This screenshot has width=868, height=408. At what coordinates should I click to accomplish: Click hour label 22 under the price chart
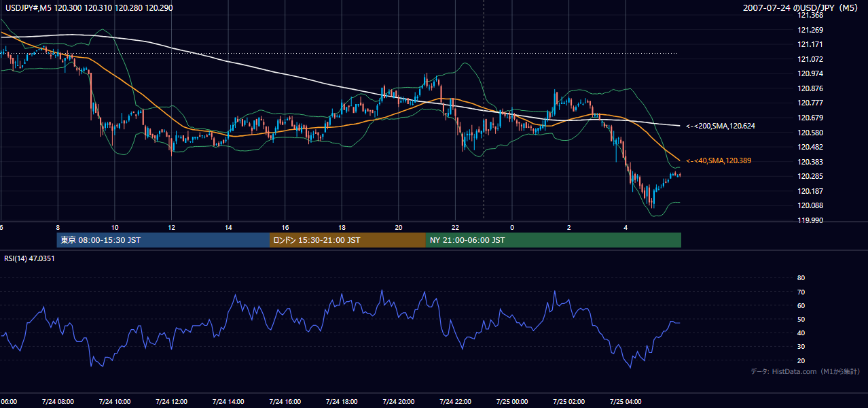point(455,227)
